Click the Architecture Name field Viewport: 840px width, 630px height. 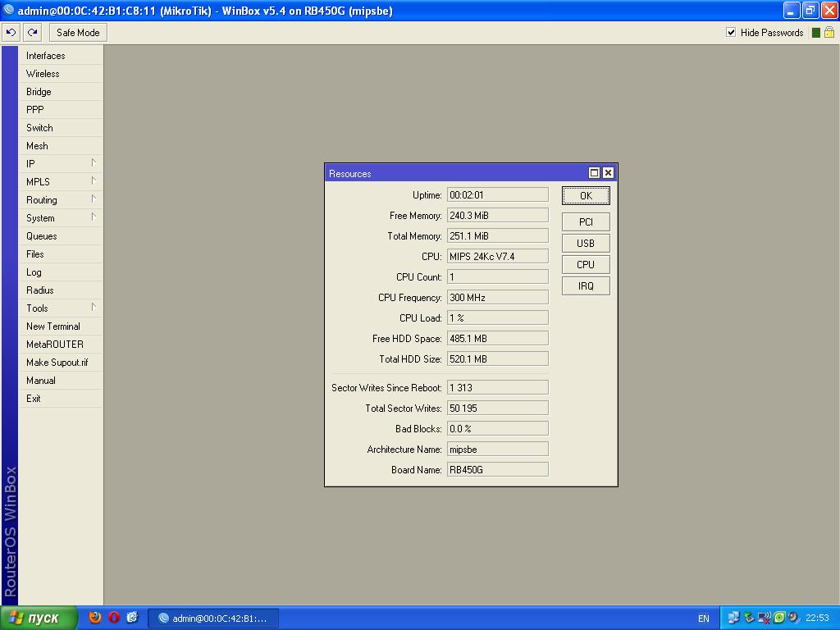pos(498,449)
